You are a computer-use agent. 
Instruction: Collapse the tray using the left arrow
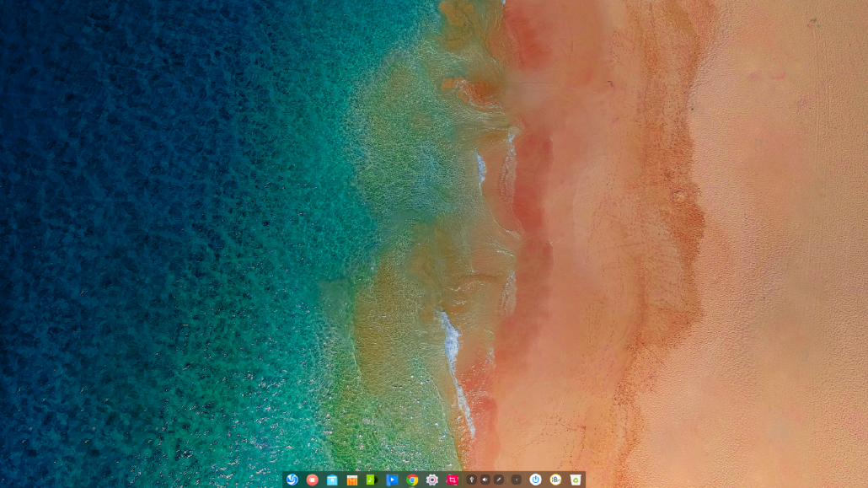[517, 480]
